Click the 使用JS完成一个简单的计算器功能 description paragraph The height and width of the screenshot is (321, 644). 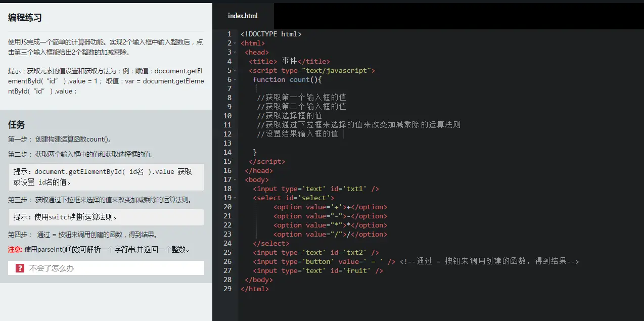(106, 47)
